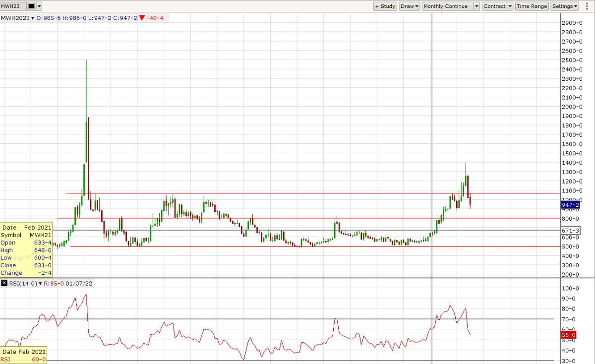Open the Draw tools dropdown
This screenshot has width=595, height=364.
(410, 6)
